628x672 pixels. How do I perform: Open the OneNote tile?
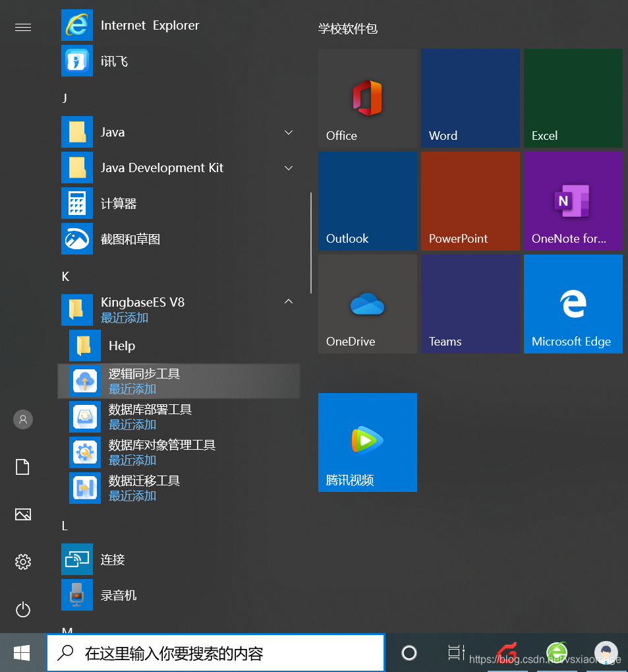tap(573, 201)
